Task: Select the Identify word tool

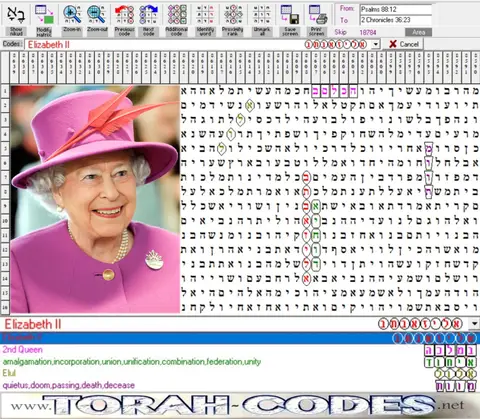Action: click(205, 19)
